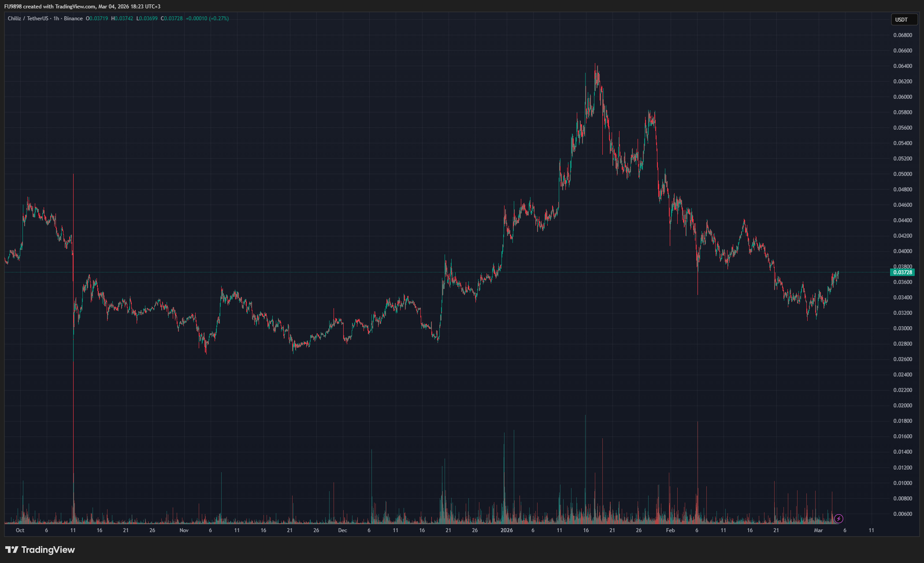Click the purple lightning bolt icon
Image resolution: width=924 pixels, height=563 pixels.
point(839,518)
